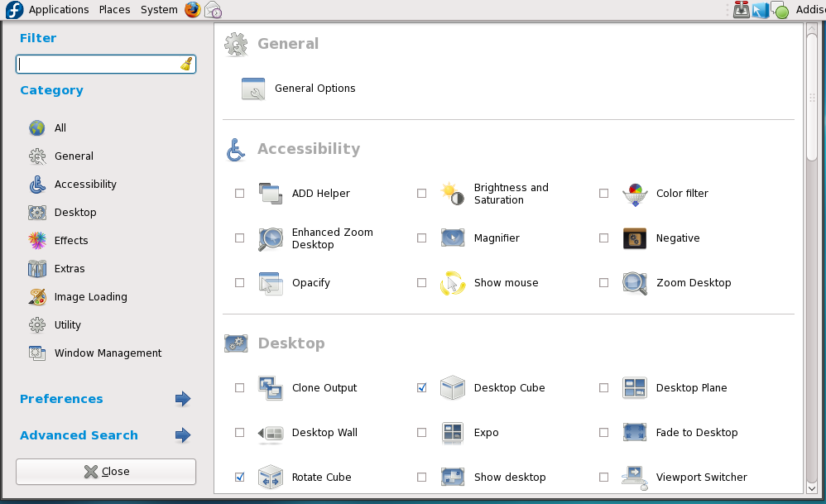
Task: Clear the filter with the broom icon
Action: [x=186, y=65]
